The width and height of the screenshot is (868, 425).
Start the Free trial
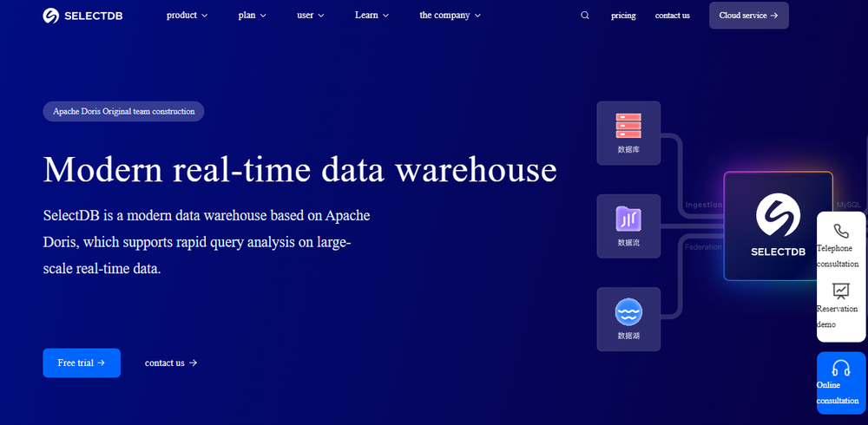point(82,363)
